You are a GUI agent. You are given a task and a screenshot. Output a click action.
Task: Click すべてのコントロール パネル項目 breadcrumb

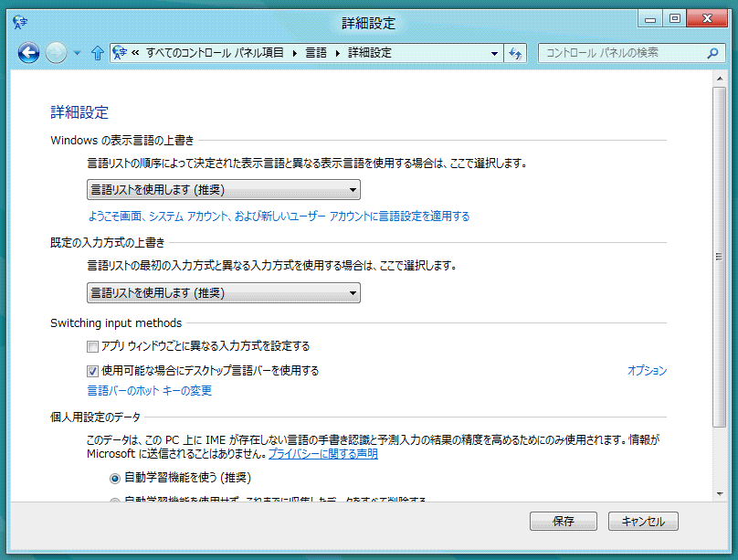pyautogui.click(x=215, y=53)
